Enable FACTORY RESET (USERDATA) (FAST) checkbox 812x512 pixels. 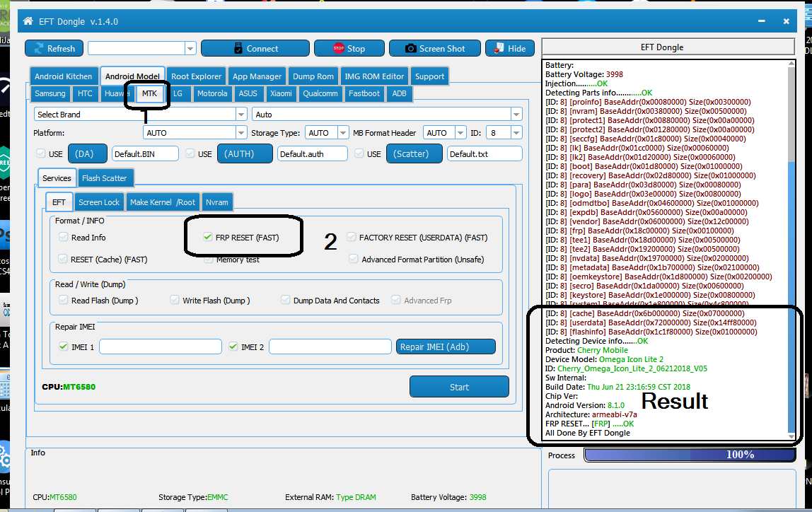tap(351, 237)
